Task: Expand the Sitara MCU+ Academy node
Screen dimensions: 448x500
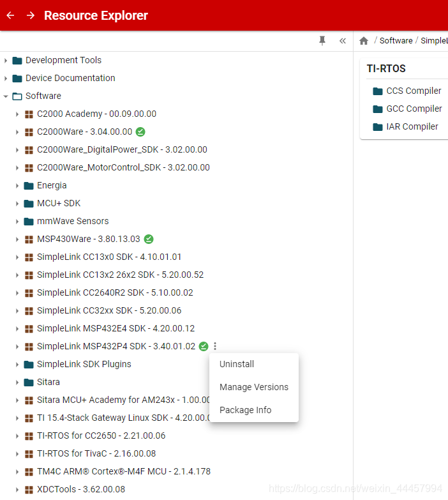Action: pyautogui.click(x=17, y=400)
